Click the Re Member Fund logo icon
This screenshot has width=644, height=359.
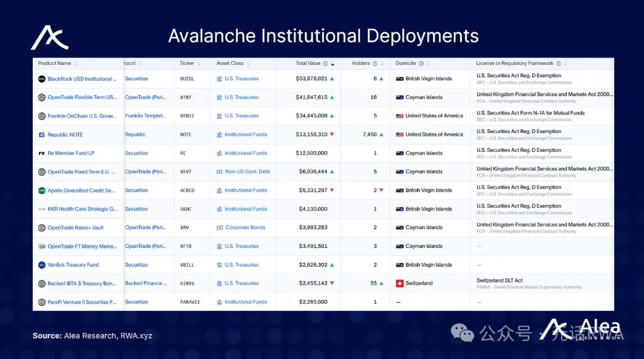click(x=41, y=153)
